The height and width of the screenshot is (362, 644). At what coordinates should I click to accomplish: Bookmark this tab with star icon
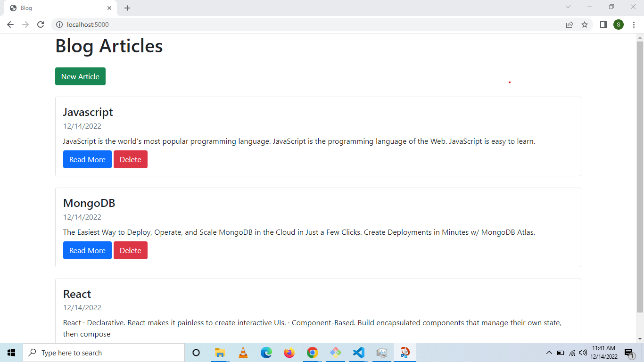coord(585,25)
